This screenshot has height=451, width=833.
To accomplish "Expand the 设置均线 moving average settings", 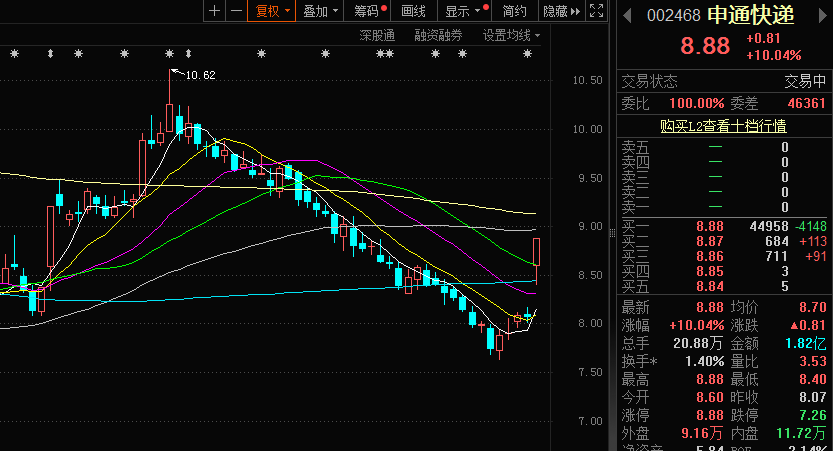I will 511,36.
